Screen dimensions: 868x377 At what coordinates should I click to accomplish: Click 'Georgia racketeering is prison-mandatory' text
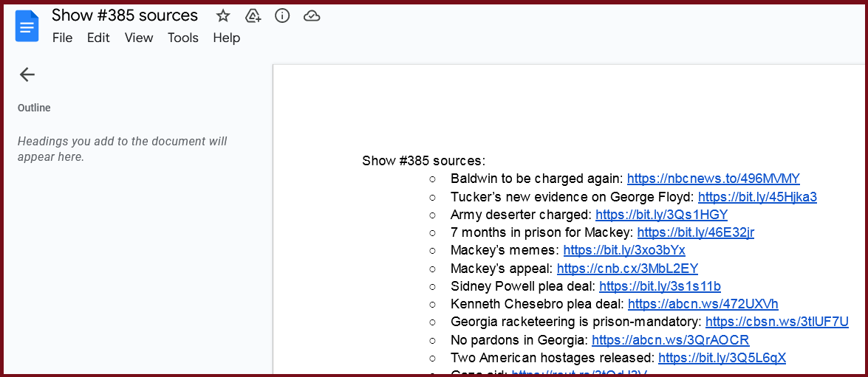[576, 322]
